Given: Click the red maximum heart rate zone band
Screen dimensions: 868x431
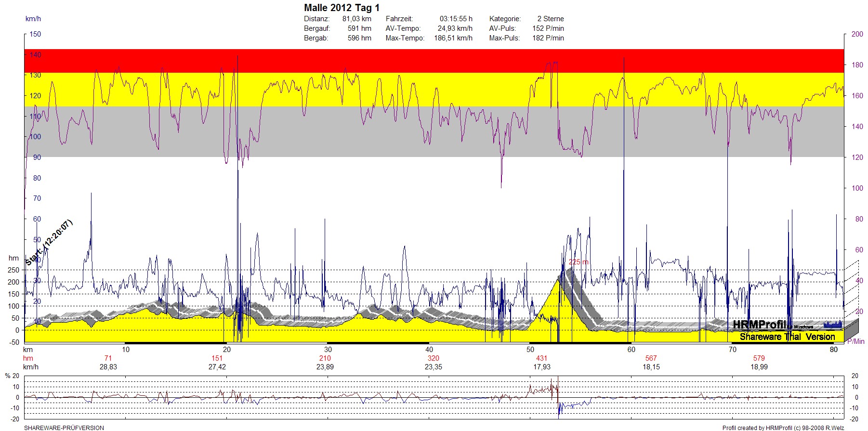Looking at the screenshot, I should [x=434, y=61].
